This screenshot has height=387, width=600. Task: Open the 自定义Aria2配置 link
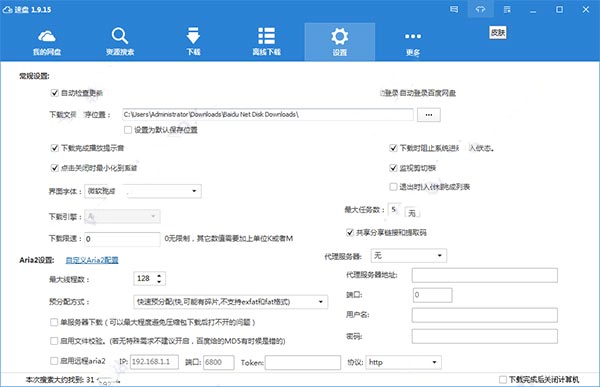[92, 260]
